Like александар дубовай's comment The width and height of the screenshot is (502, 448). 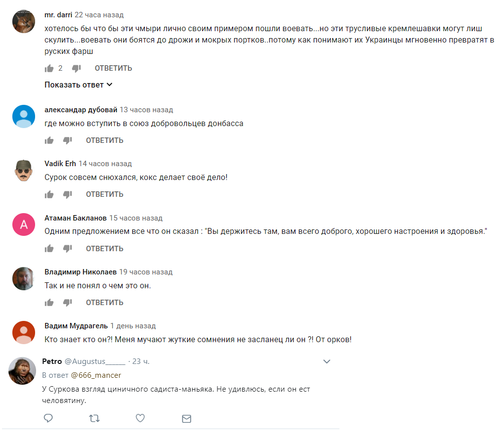tap(49, 140)
